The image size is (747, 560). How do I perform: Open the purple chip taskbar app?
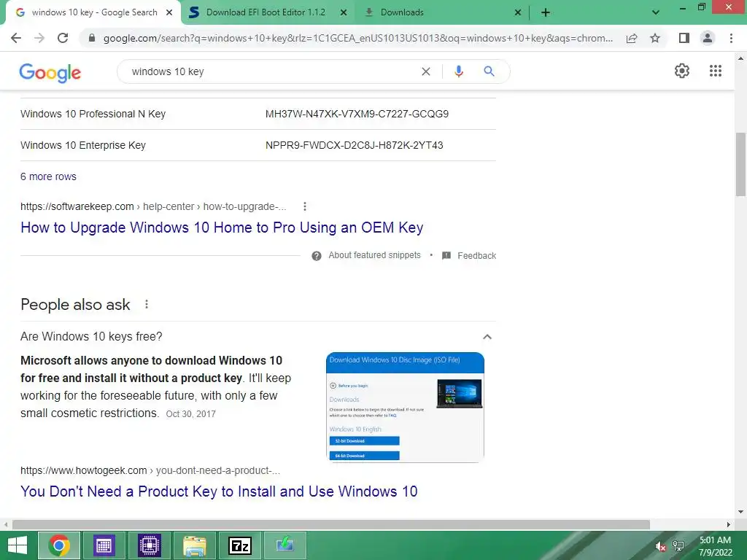pos(150,545)
